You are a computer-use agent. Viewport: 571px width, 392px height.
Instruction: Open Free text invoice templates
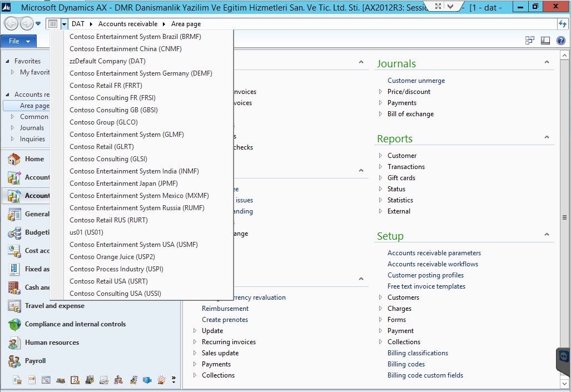coord(426,286)
